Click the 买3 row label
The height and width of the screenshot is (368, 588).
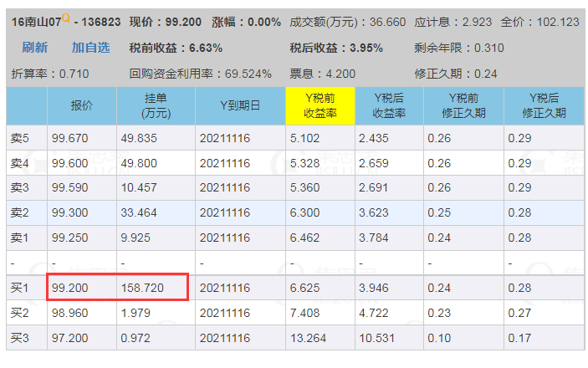[19, 338]
